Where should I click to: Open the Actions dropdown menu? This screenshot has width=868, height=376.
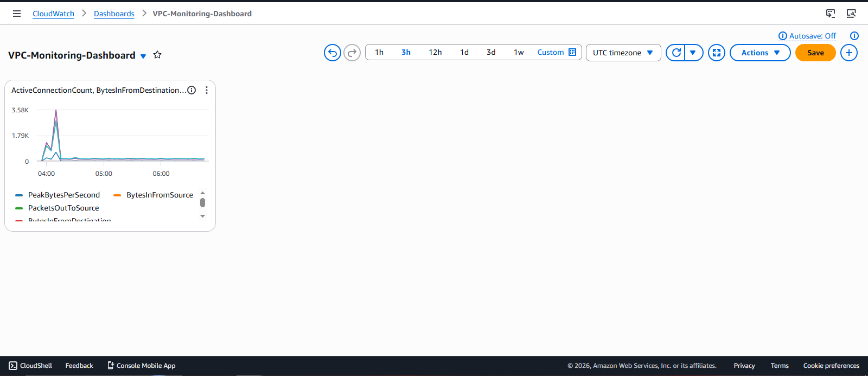[x=760, y=53]
